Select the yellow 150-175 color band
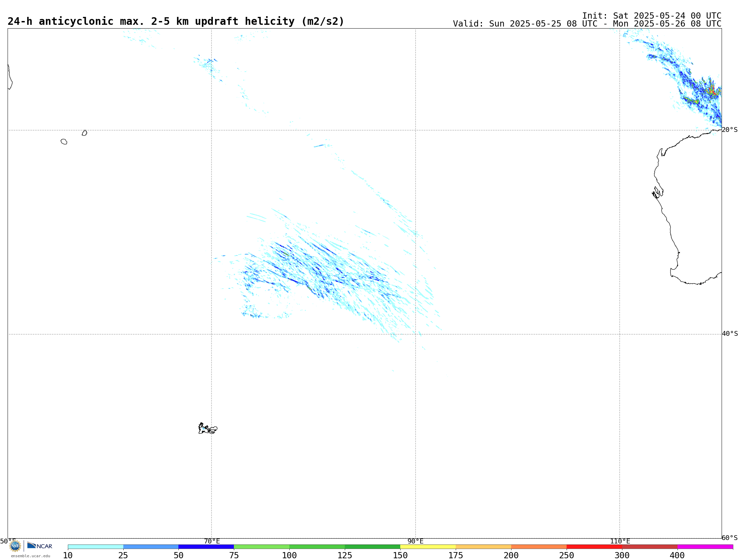This screenshot has height=560, width=744. 428,547
